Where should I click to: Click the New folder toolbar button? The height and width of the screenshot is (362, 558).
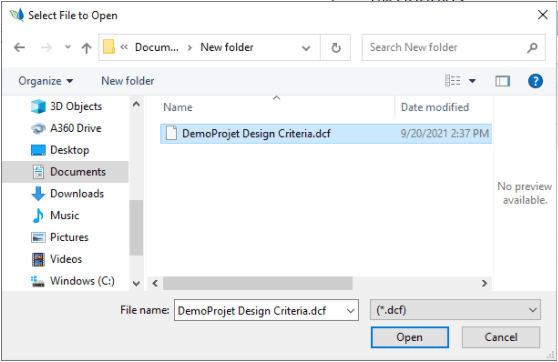point(127,81)
